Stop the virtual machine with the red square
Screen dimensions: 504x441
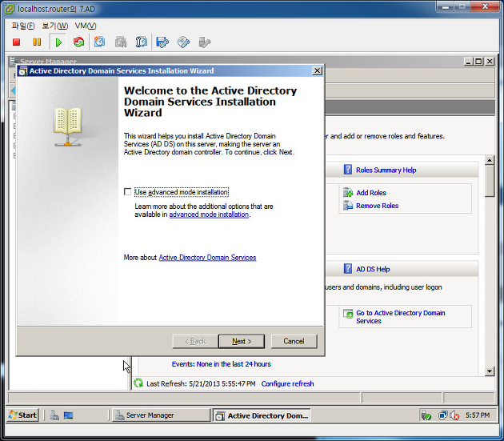pyautogui.click(x=16, y=42)
